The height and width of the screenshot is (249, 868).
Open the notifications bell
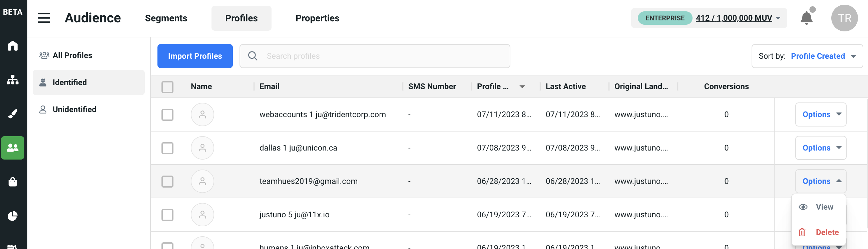click(x=806, y=18)
